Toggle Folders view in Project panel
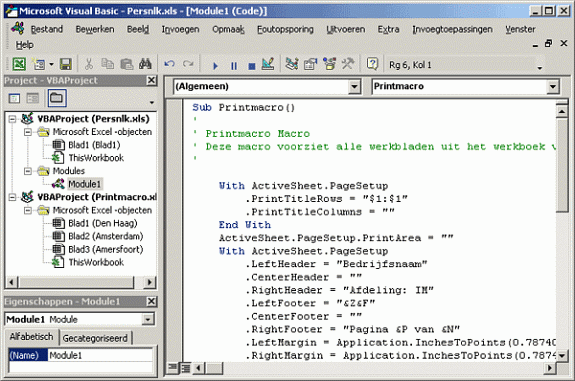Viewport: 575px width, 381px height. click(x=57, y=98)
